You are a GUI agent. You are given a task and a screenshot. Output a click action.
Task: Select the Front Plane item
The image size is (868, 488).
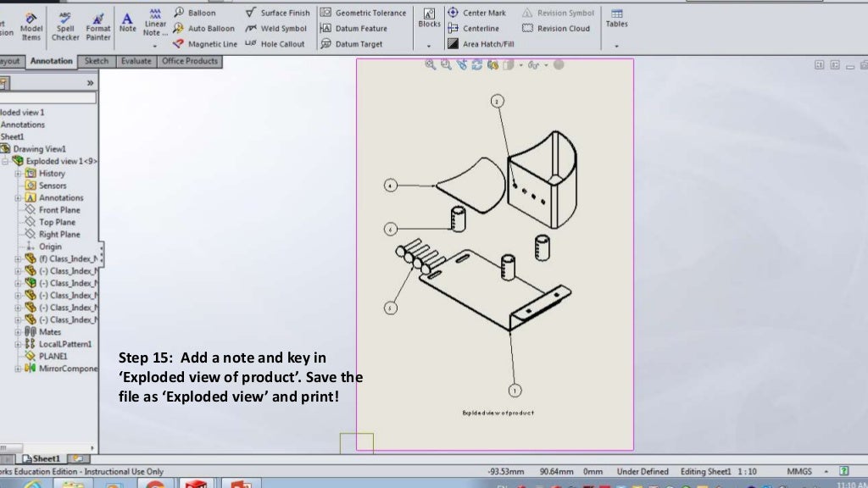point(53,210)
